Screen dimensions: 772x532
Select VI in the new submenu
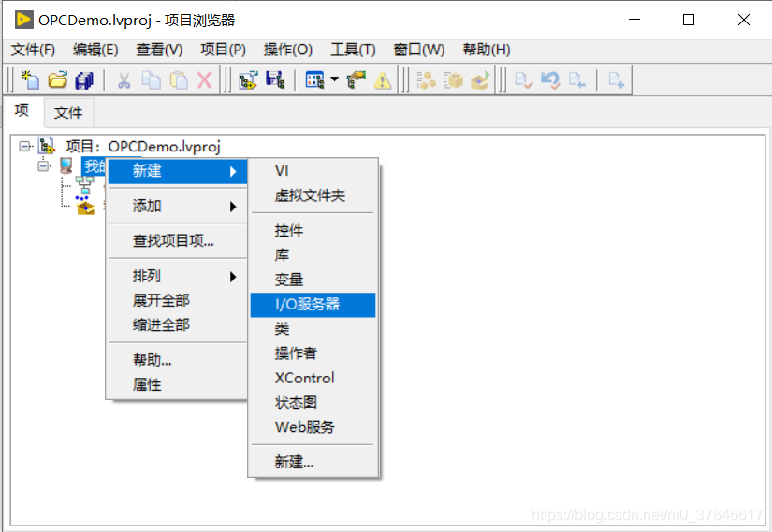[x=313, y=171]
